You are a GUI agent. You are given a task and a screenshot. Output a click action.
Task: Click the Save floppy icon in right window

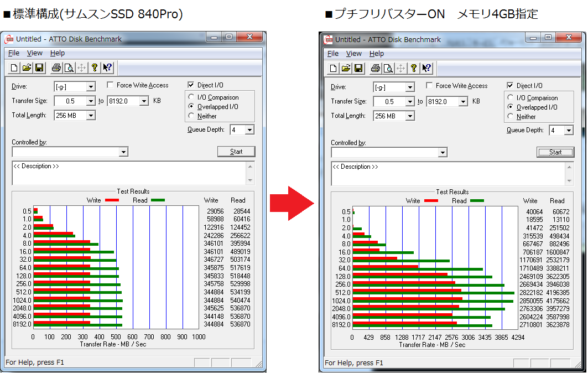[358, 68]
